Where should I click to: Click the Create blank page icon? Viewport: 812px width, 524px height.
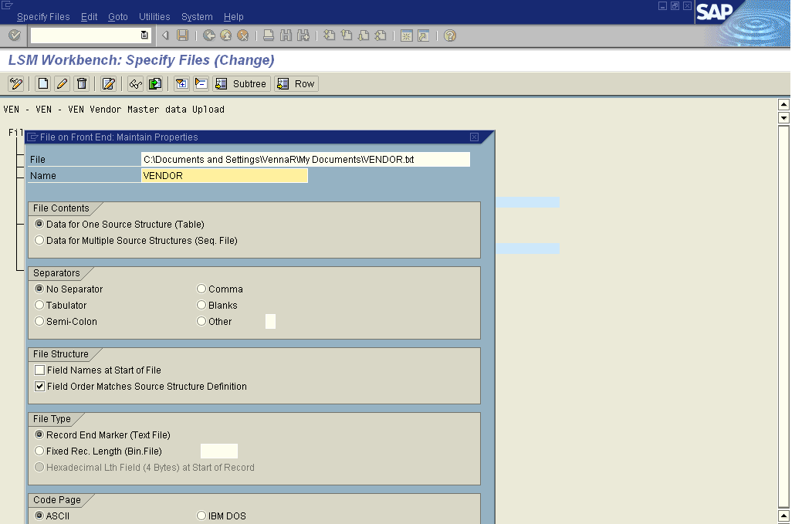(x=43, y=83)
